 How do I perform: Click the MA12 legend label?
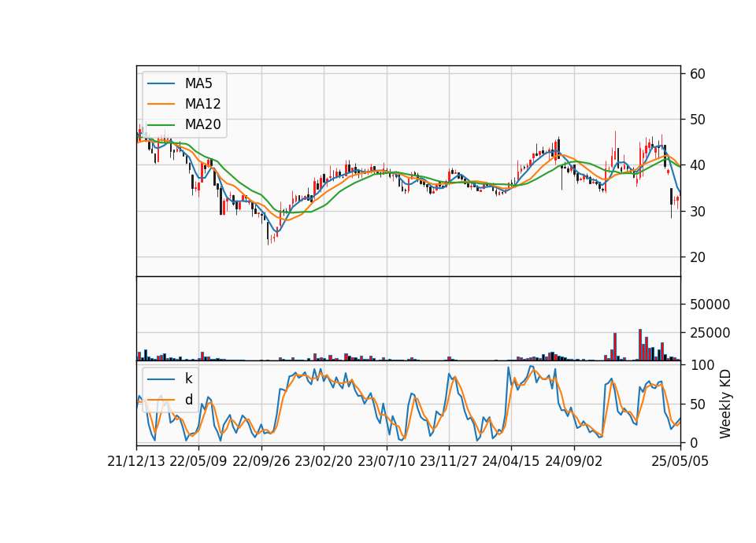pos(202,104)
